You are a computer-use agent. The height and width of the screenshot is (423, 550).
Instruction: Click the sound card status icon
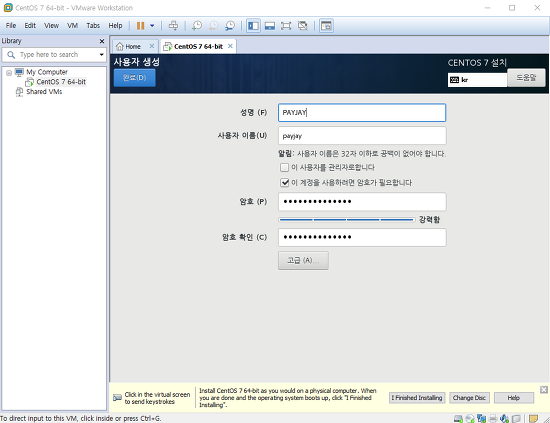(504, 418)
